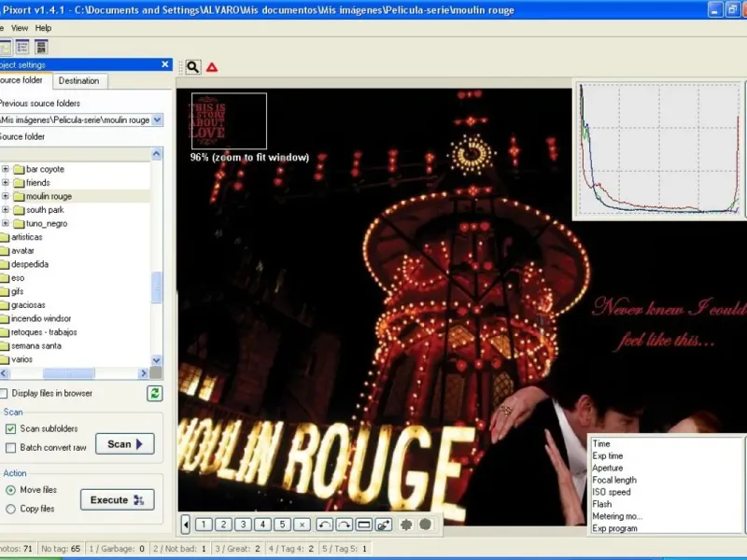This screenshot has height=560, width=747.
Task: Open the Help menu
Action: pyautogui.click(x=43, y=28)
